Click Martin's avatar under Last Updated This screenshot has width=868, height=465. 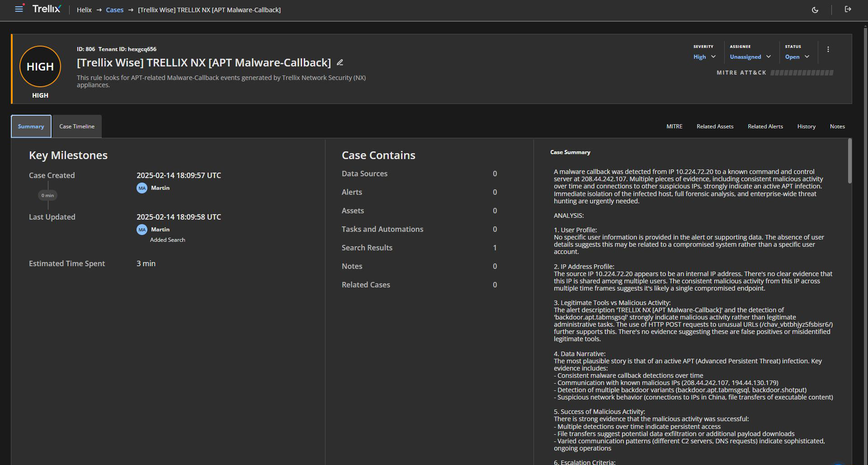click(x=142, y=230)
